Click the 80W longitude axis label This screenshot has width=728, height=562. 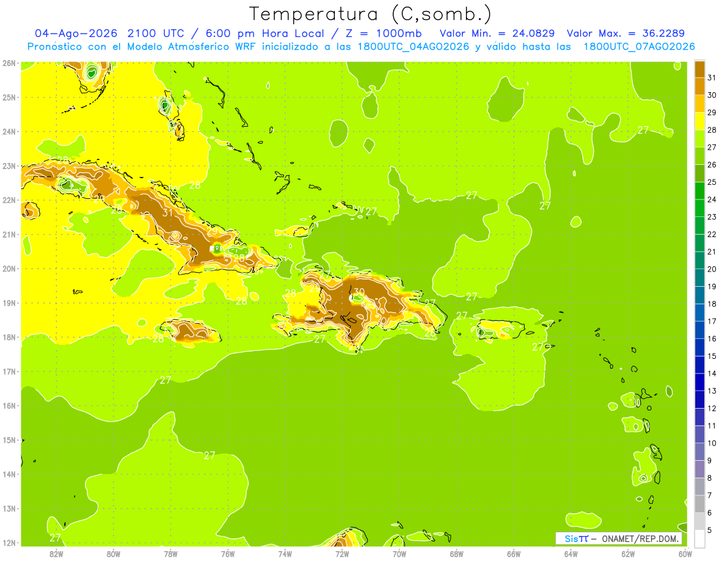[x=113, y=554]
